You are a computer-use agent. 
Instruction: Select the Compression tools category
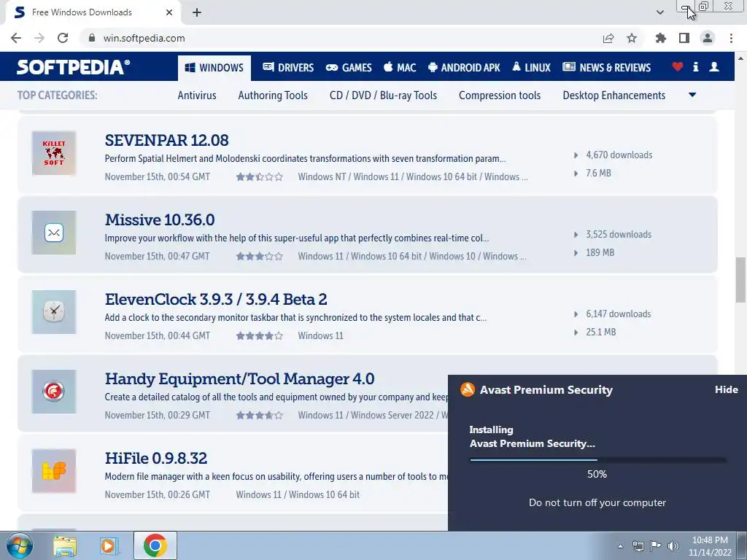(500, 96)
